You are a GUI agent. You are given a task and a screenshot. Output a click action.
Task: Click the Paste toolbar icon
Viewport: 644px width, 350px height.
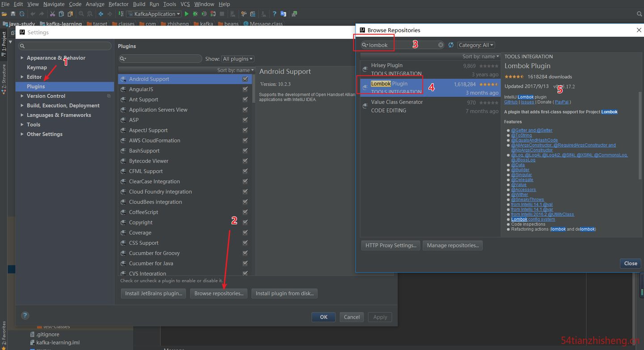click(70, 14)
